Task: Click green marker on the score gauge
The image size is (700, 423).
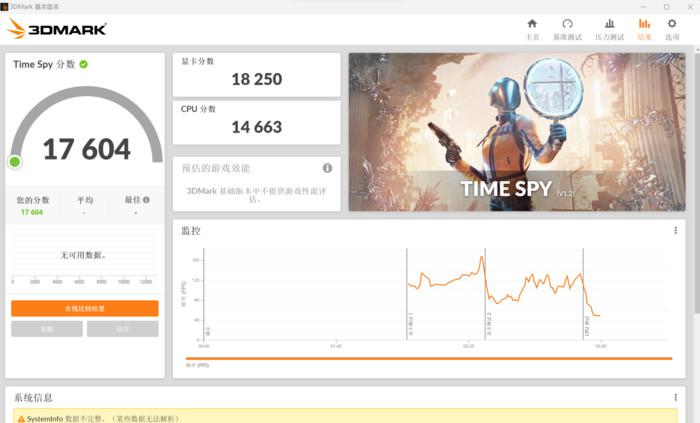Action: 15,162
